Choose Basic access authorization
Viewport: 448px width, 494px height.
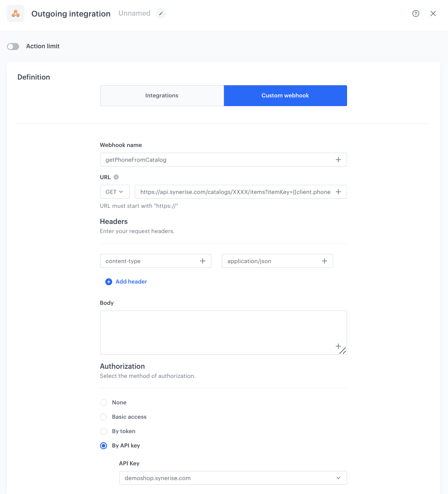pyautogui.click(x=104, y=417)
